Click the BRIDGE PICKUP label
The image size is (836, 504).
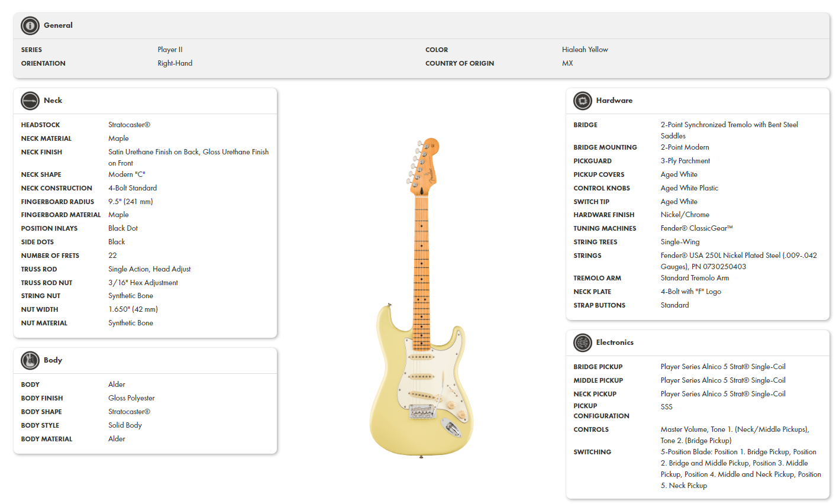point(598,367)
